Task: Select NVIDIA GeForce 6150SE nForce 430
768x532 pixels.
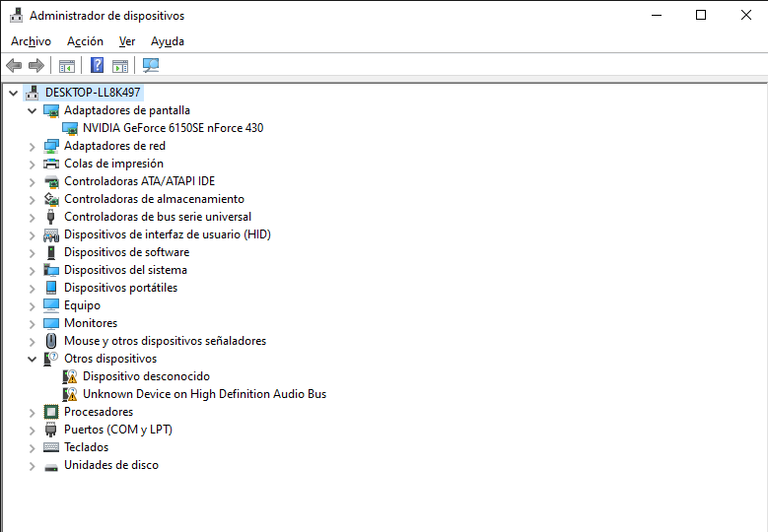Action: tap(173, 128)
